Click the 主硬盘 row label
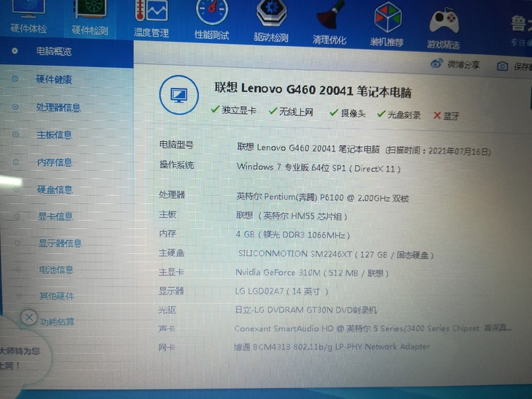 point(172,253)
